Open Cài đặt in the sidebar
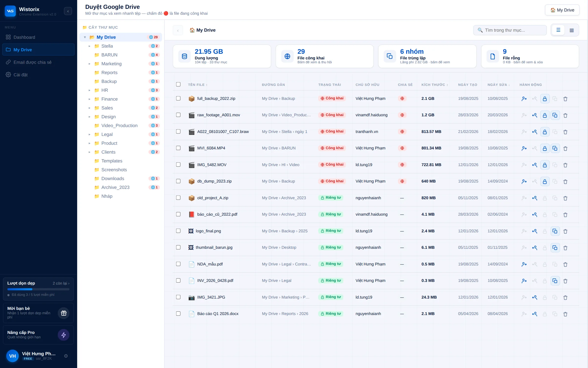The width and height of the screenshot is (588, 368). 38,75
